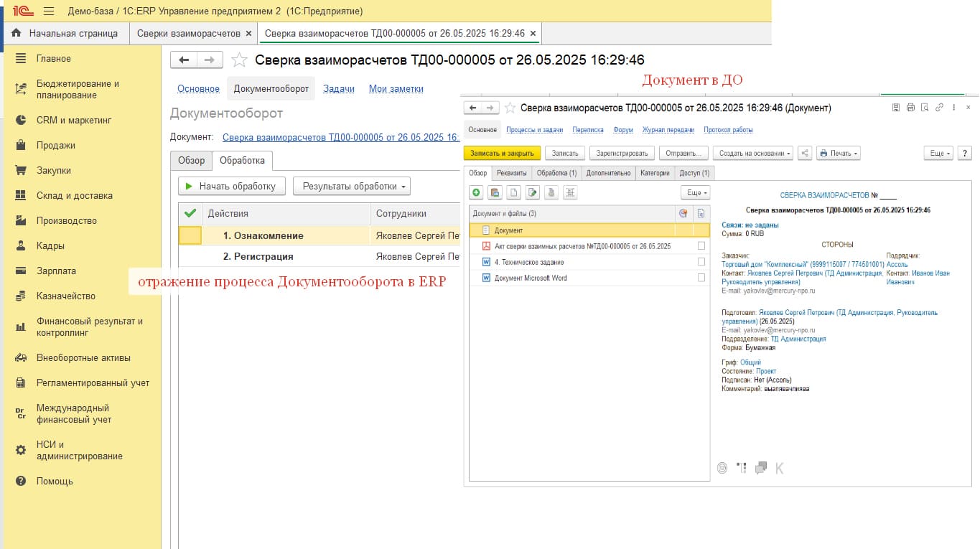Viewport: 980px width, 549px height.
Task: Check the box for 4. Техническое задание
Action: pos(701,262)
